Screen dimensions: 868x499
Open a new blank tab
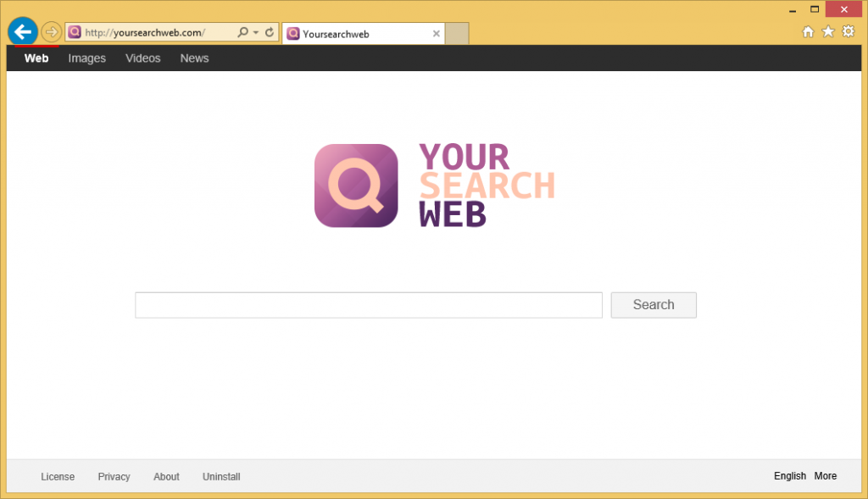coord(457,34)
